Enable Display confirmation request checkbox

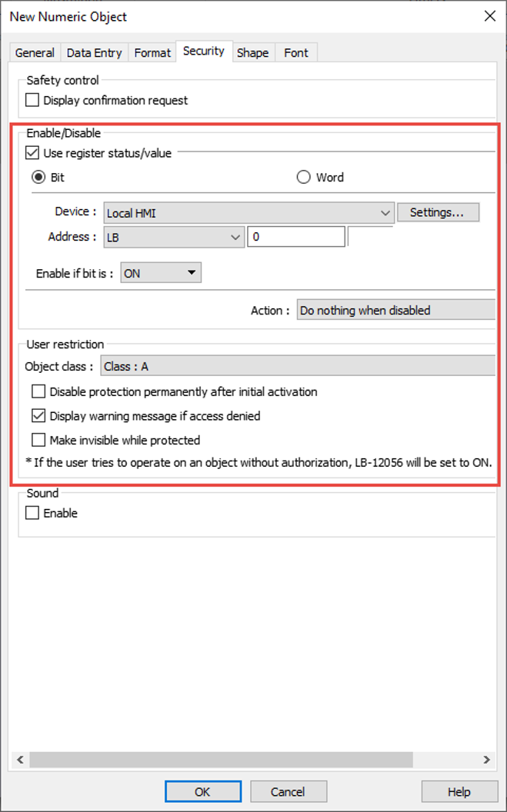(x=32, y=100)
